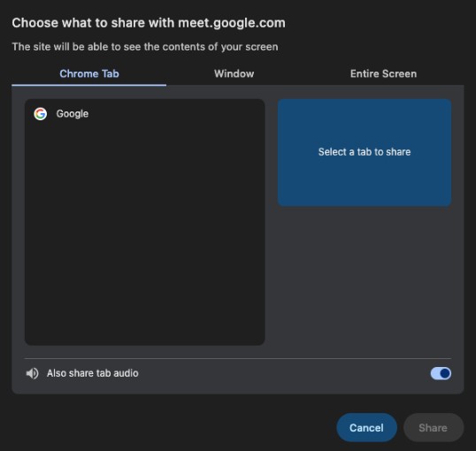Click the Select a tab to share text
Image resolution: width=476 pixels, height=451 pixels.
point(365,152)
